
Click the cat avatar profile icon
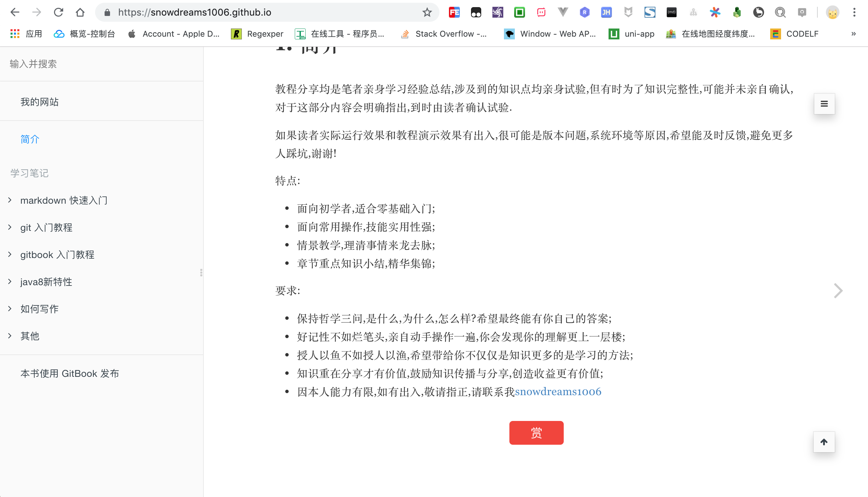tap(833, 12)
